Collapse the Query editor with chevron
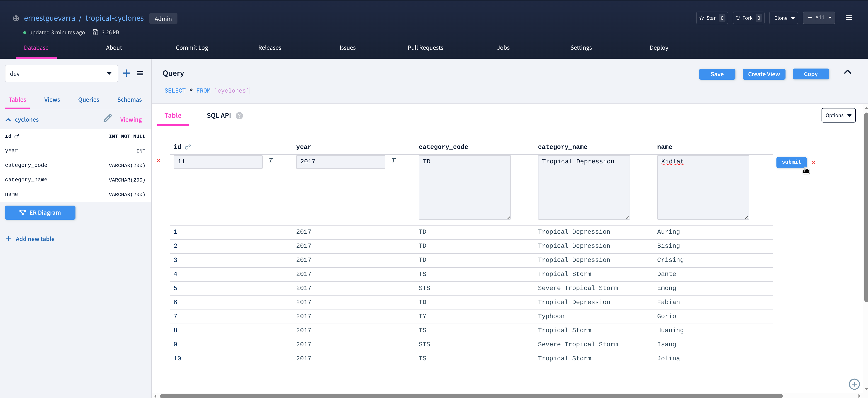Viewport: 868px width, 398px height. click(847, 72)
